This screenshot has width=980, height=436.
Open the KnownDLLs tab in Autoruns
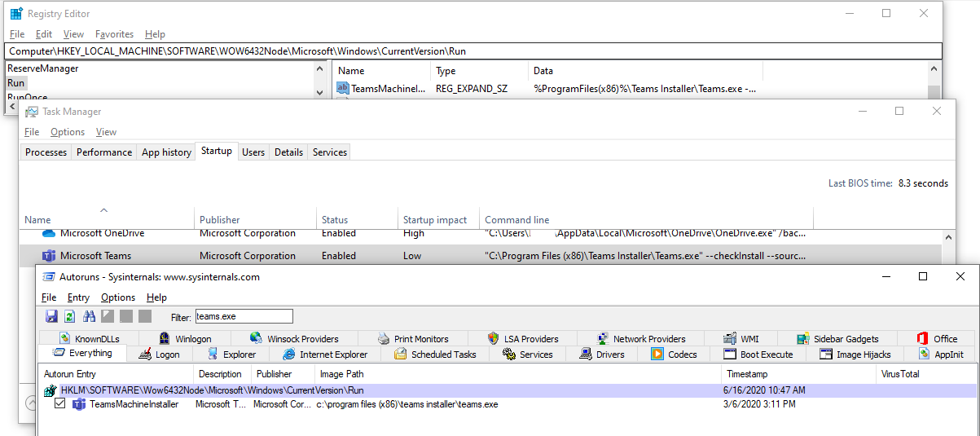88,338
